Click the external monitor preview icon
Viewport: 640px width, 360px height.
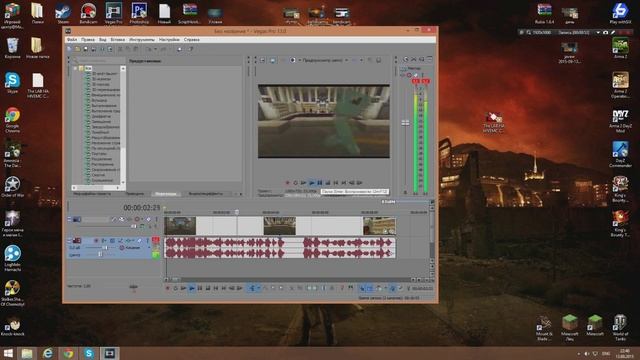[273, 60]
